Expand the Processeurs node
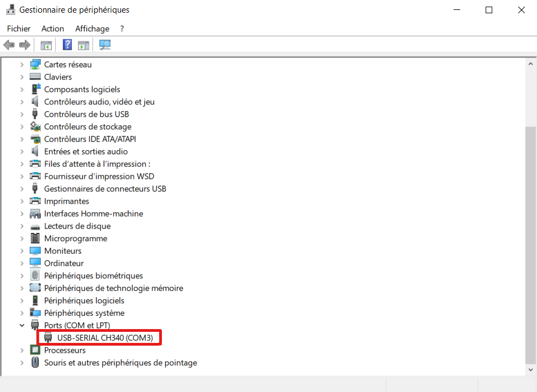 point(22,350)
